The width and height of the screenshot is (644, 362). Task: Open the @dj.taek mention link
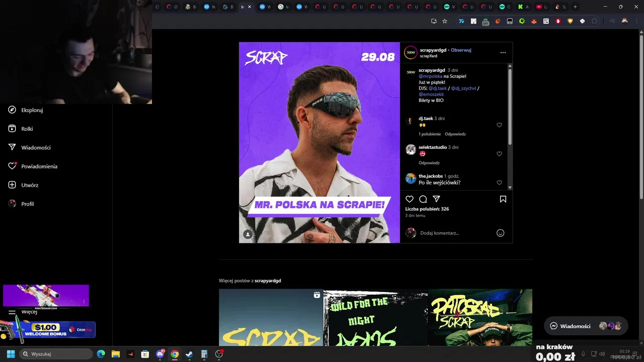438,88
